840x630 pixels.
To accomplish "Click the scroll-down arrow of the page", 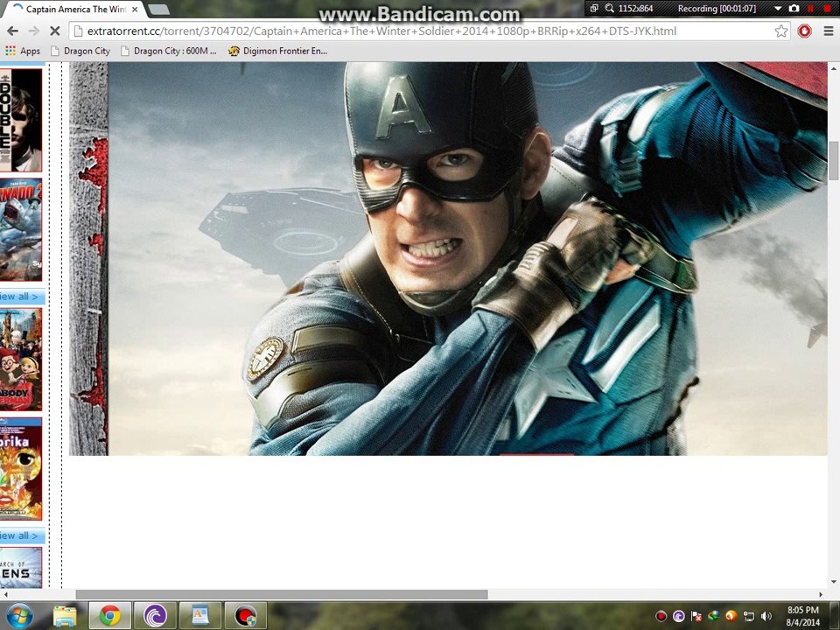I will [x=834, y=582].
